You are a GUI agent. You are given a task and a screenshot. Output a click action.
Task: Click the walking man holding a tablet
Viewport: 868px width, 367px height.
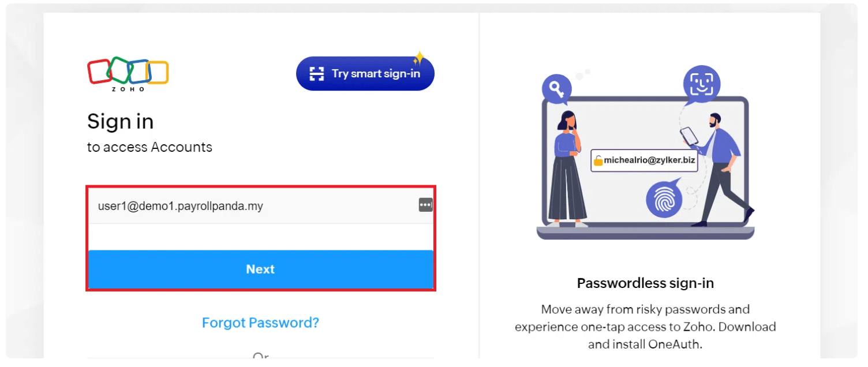click(719, 167)
